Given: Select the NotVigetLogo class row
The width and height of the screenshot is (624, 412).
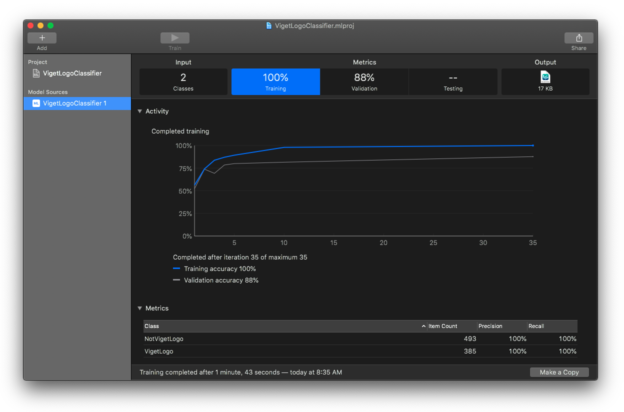Looking at the screenshot, I should click(x=360, y=339).
